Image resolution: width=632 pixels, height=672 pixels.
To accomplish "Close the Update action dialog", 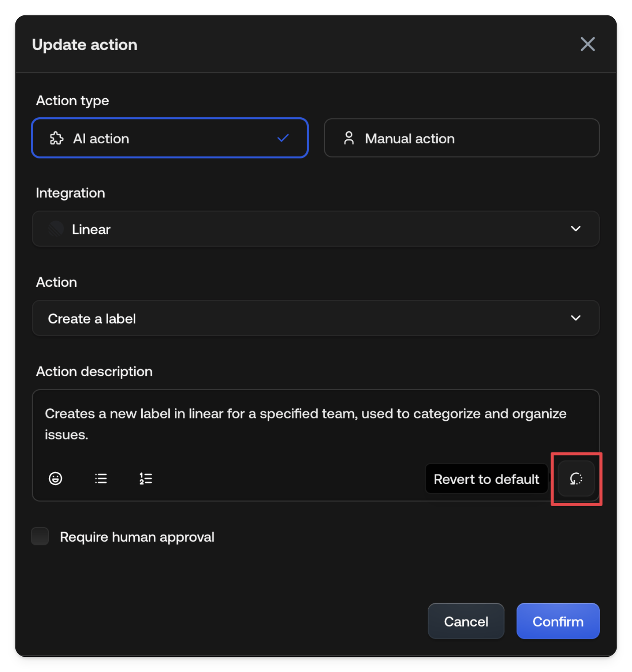I will 587,44.
